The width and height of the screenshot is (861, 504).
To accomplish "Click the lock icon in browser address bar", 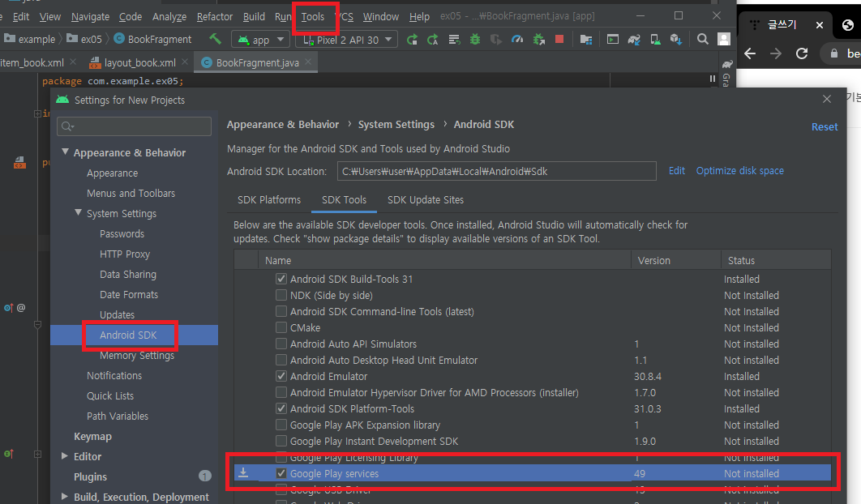I will click(x=834, y=53).
